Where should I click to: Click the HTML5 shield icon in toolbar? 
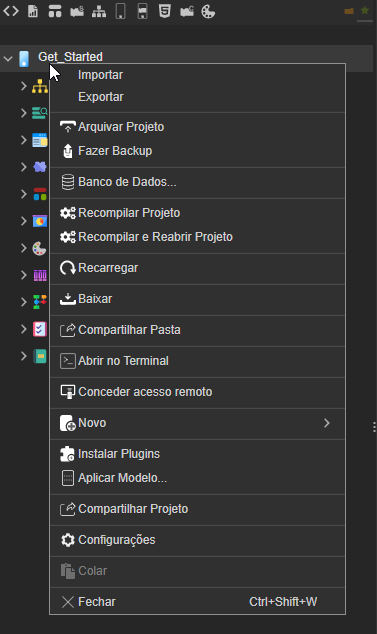point(165,11)
